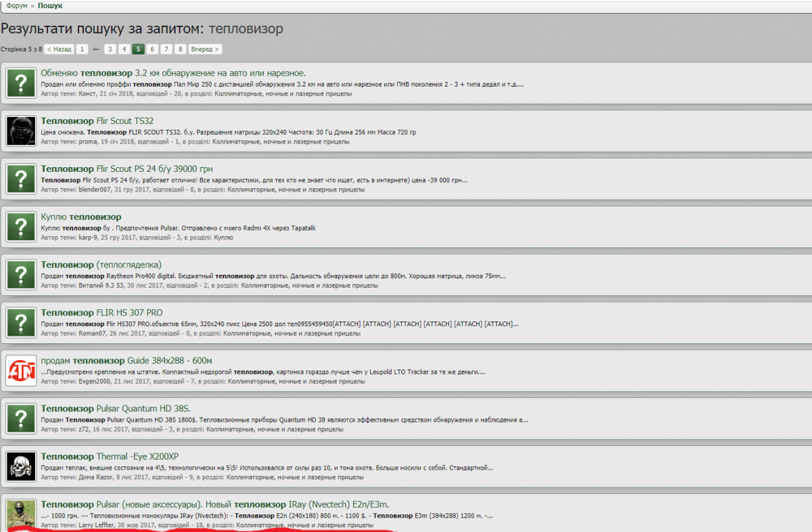Open the Пошук breadcrumb link
The image size is (812, 532).
click(x=50, y=5)
